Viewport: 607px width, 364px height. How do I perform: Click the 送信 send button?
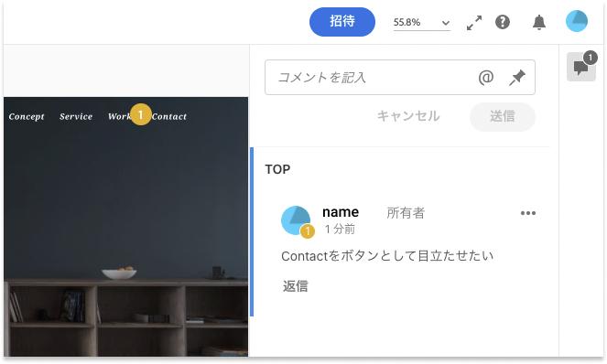click(x=502, y=116)
